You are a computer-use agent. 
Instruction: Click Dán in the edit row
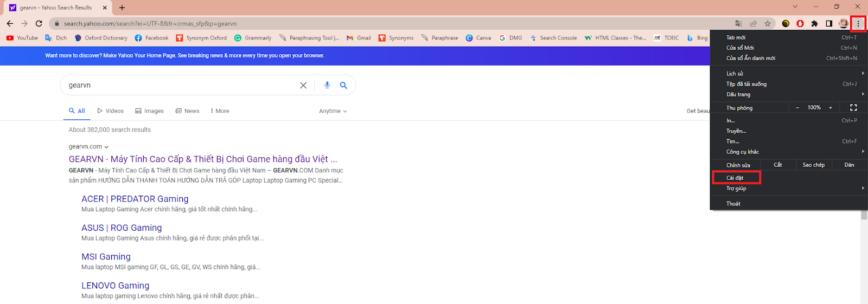tap(850, 165)
